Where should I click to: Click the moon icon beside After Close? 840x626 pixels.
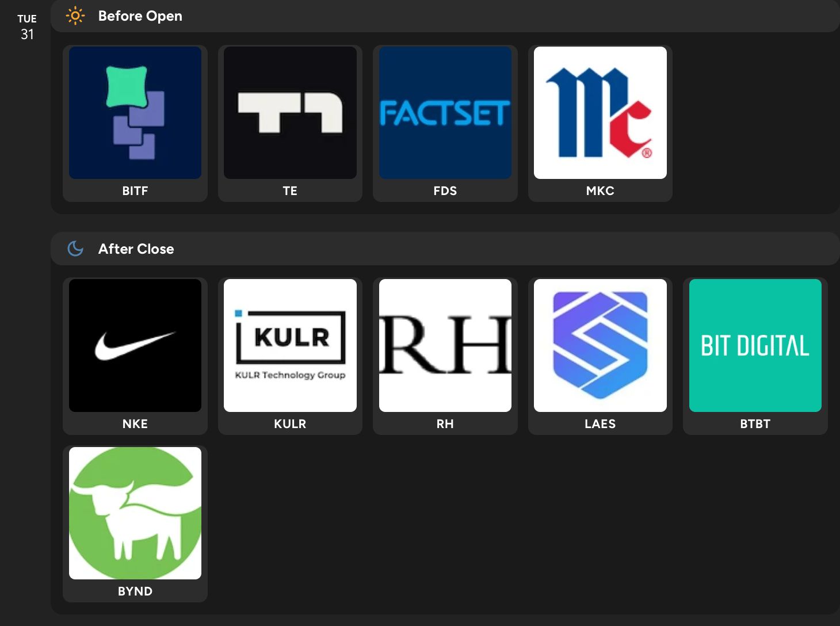click(75, 249)
